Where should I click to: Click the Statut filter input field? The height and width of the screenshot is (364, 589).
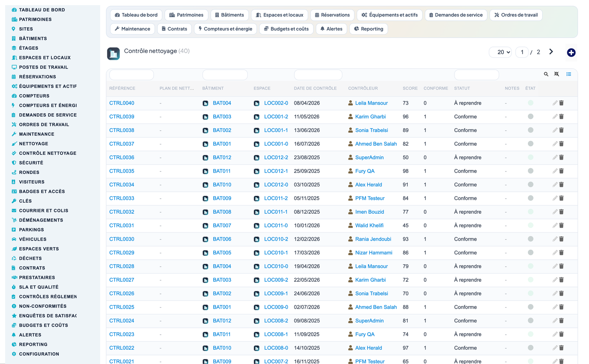point(476,75)
